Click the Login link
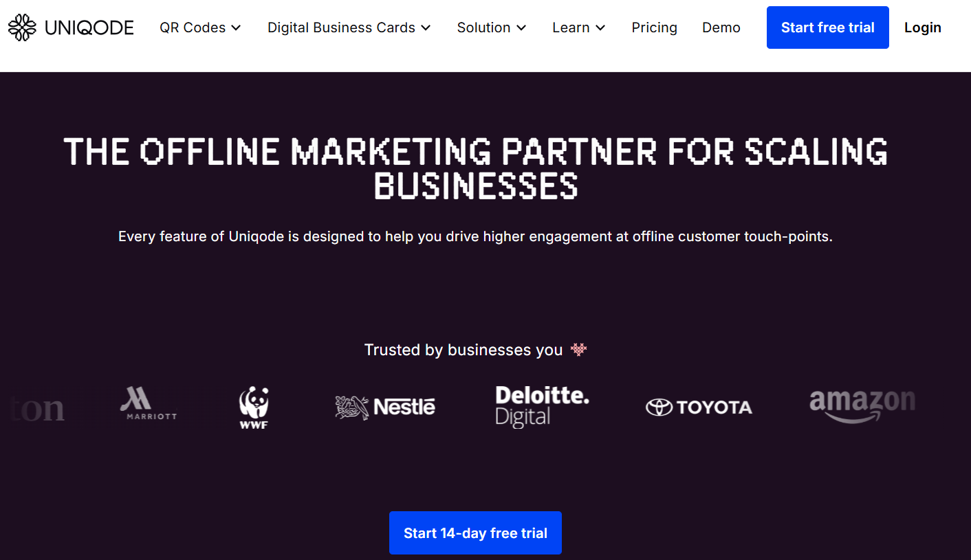This screenshot has width=971, height=560. click(x=922, y=27)
